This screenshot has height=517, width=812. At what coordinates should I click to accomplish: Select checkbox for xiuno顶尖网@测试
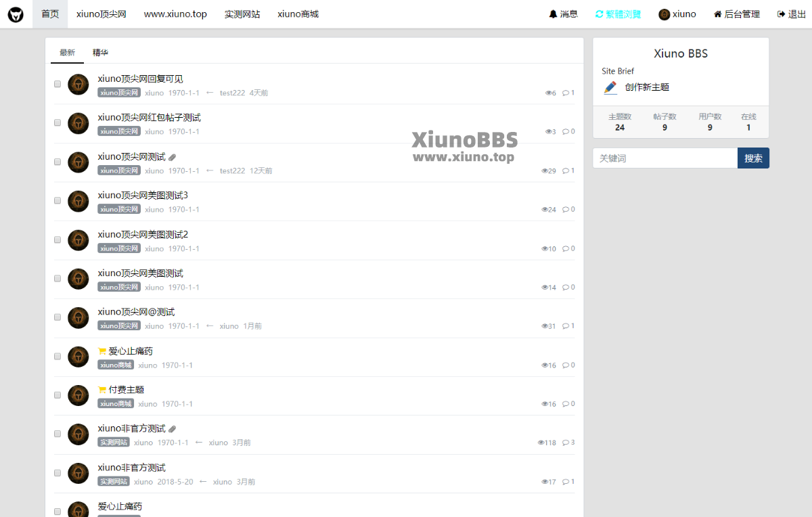click(58, 317)
